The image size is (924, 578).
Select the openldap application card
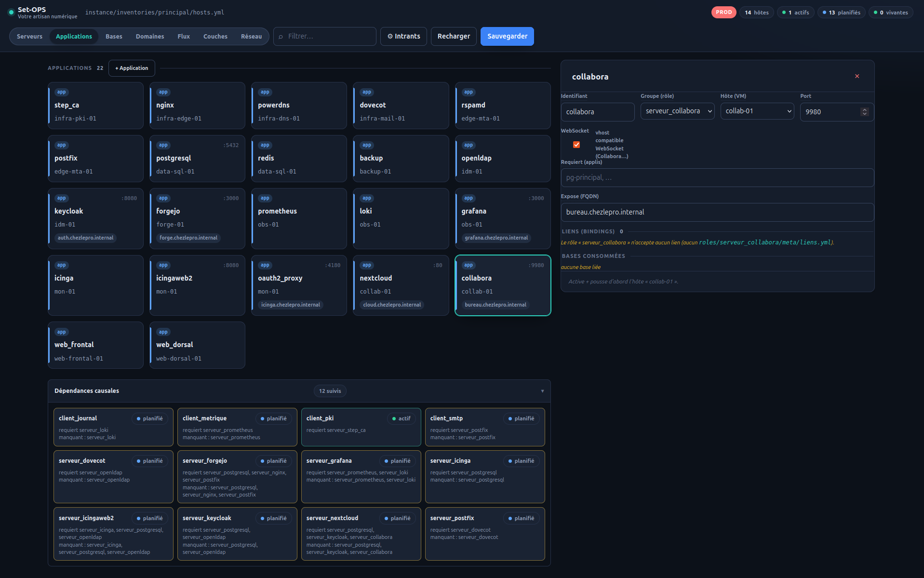tap(503, 159)
